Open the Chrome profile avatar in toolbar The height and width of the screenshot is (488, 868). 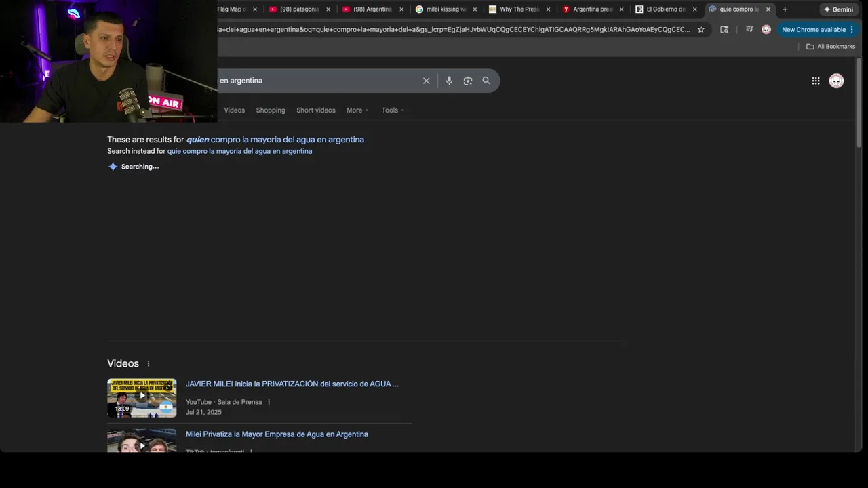click(x=766, y=29)
